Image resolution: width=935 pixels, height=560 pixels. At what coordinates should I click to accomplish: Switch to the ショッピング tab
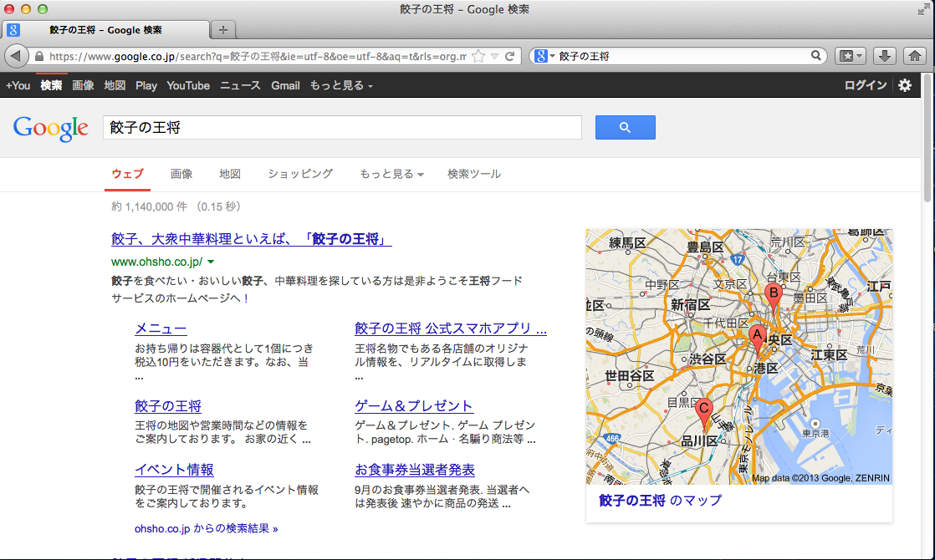tap(300, 174)
